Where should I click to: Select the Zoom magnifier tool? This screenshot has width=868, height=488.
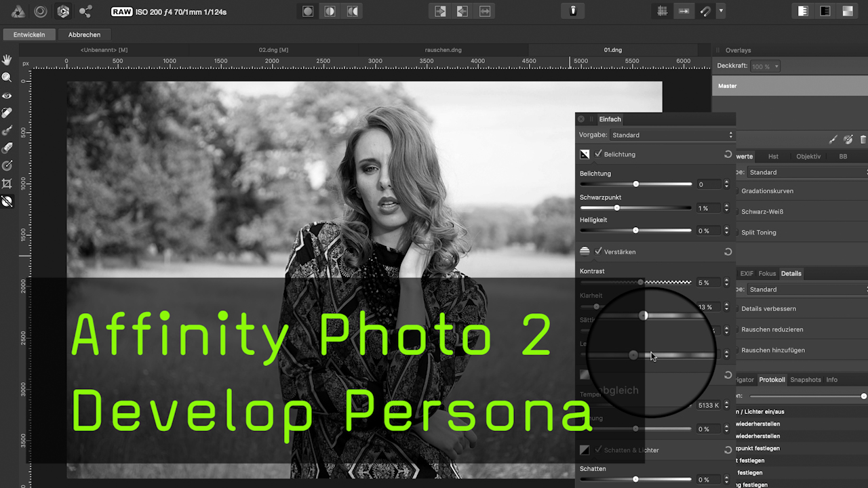7,78
